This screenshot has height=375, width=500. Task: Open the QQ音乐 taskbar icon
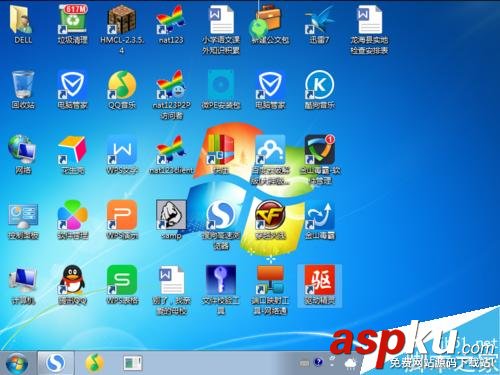pos(94,363)
